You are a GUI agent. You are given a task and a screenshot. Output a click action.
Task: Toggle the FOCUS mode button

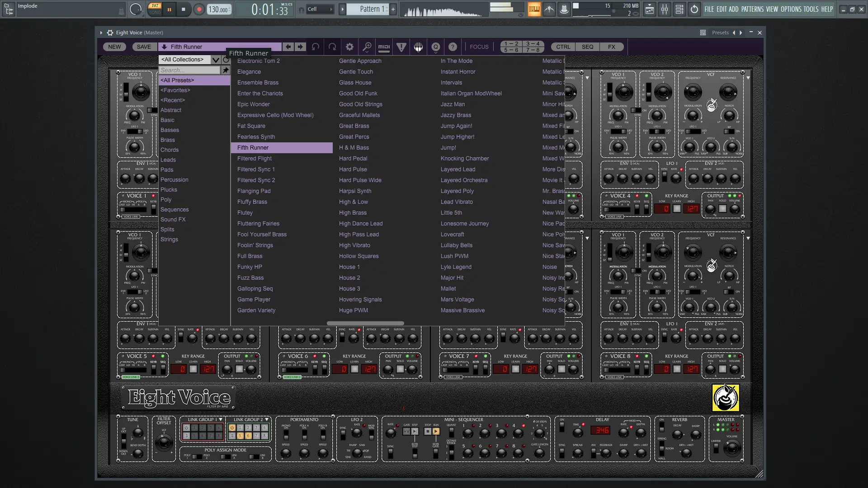[479, 47]
